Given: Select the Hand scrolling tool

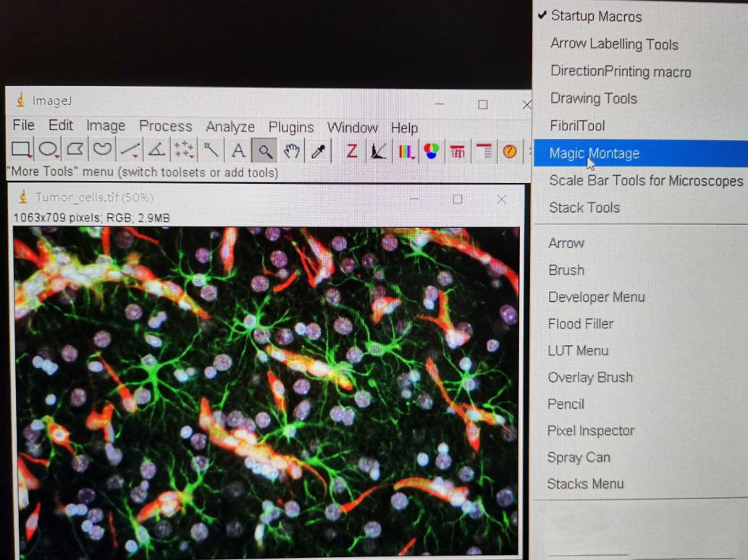Looking at the screenshot, I should point(292,150).
